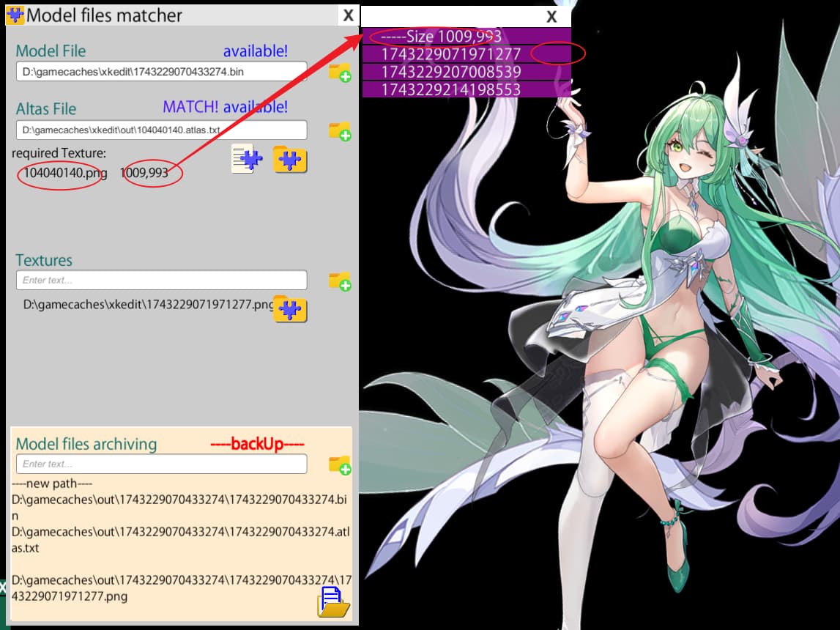Image resolution: width=840 pixels, height=630 pixels.
Task: Click the Model File path input field
Action: (161, 71)
